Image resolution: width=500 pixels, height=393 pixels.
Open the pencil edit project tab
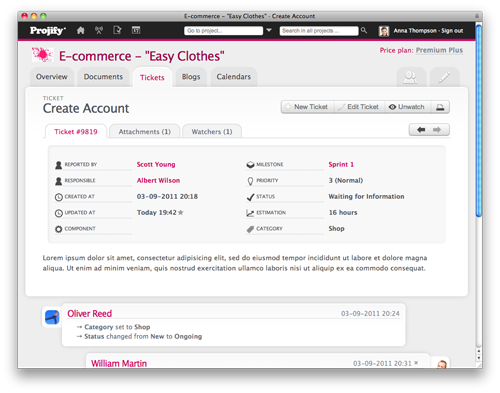point(445,77)
